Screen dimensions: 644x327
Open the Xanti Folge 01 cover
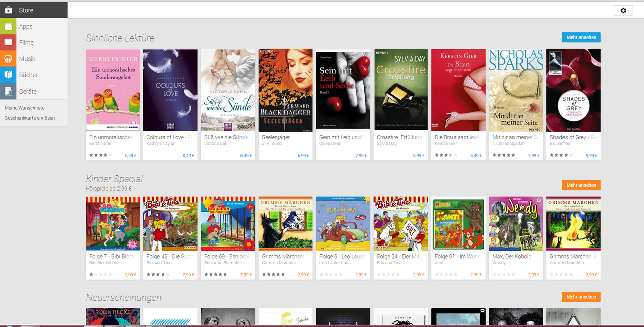click(x=458, y=223)
